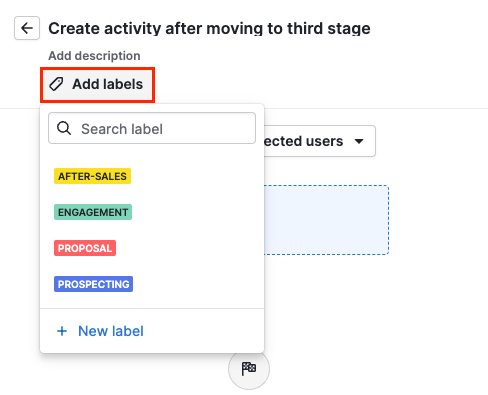The height and width of the screenshot is (395, 488).
Task: Click the tag icon beside Add labels
Action: 56,84
